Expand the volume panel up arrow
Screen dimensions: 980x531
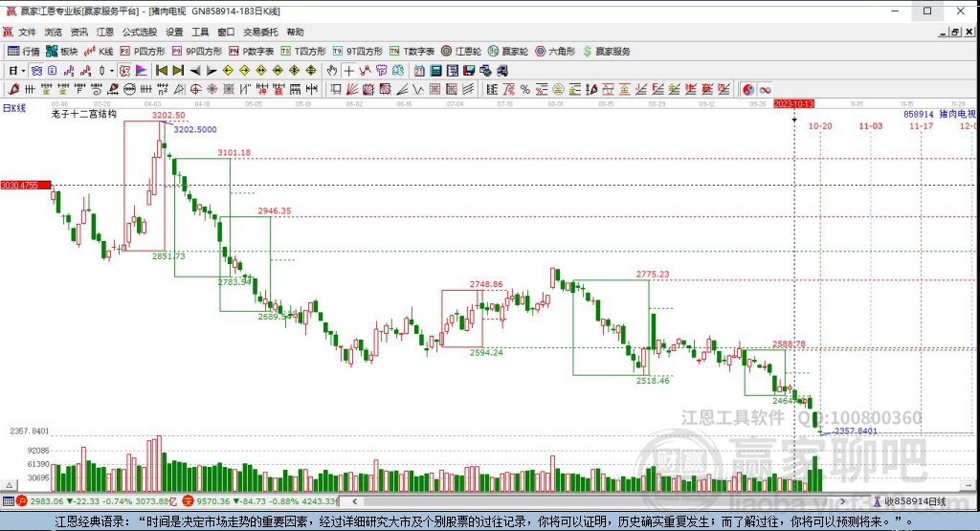click(x=9, y=485)
